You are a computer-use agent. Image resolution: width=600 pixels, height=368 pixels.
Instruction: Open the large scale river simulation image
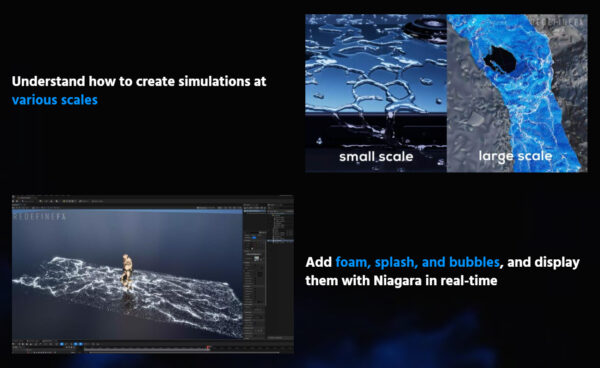click(x=517, y=93)
